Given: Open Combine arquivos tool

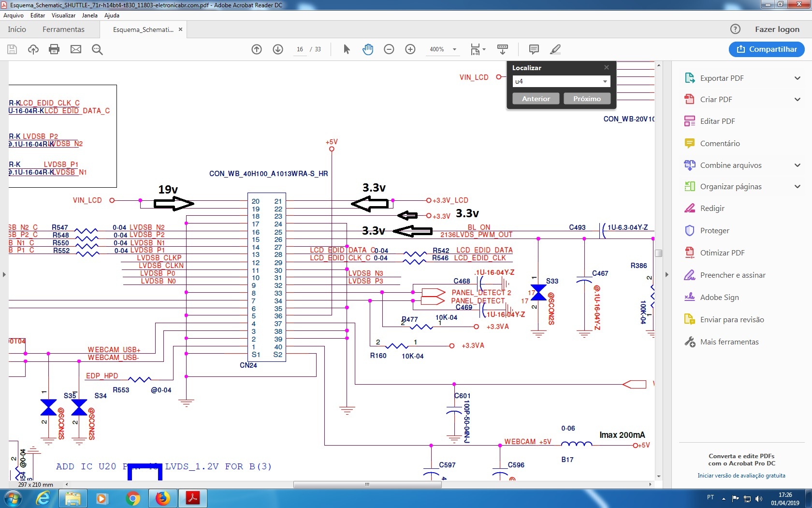Looking at the screenshot, I should pos(730,165).
